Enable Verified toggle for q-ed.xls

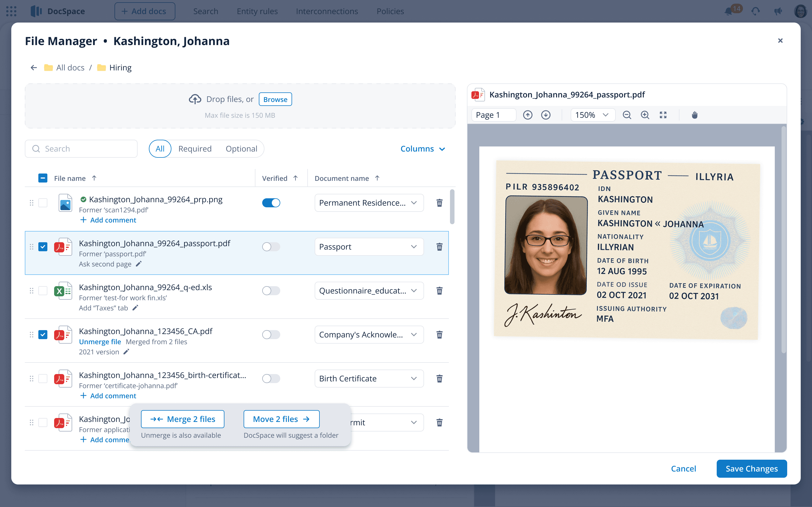(271, 291)
